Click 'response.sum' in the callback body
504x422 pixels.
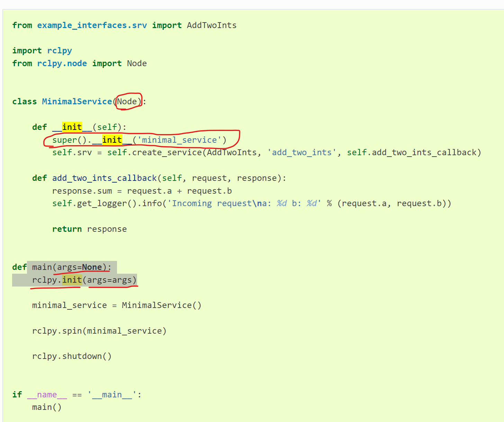click(x=82, y=191)
